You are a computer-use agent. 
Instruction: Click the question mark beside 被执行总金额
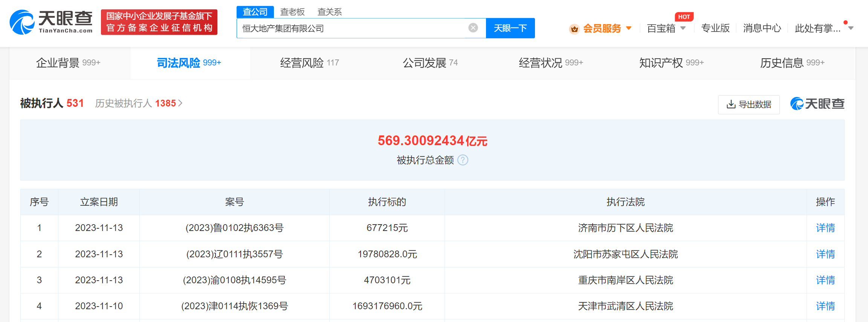pyautogui.click(x=463, y=160)
